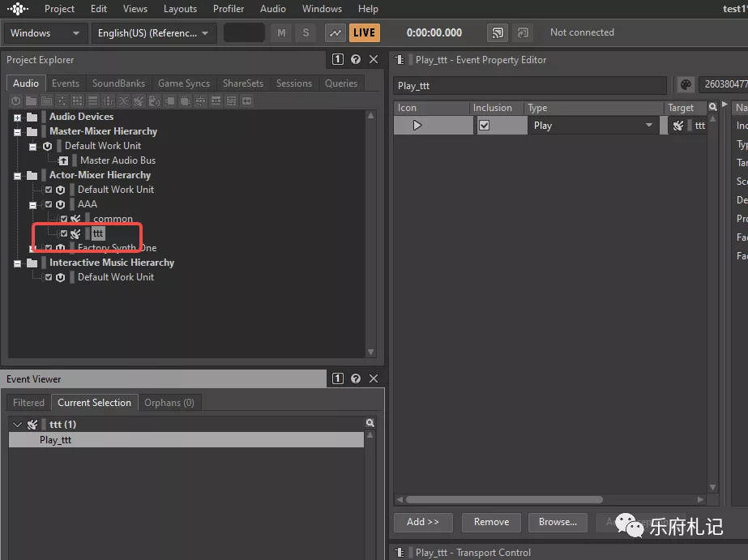Image resolution: width=748 pixels, height=560 pixels.
Task: Open the English(US) language dropdown
Action: click(154, 33)
